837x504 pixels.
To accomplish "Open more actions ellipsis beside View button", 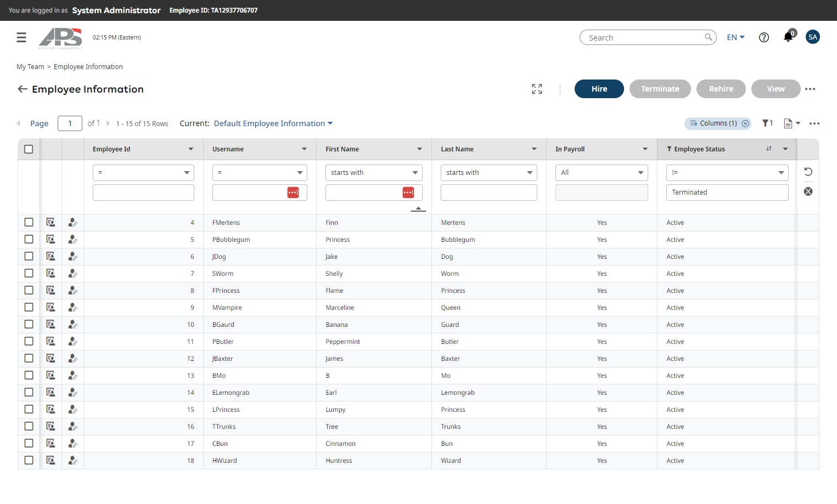I will click(810, 89).
